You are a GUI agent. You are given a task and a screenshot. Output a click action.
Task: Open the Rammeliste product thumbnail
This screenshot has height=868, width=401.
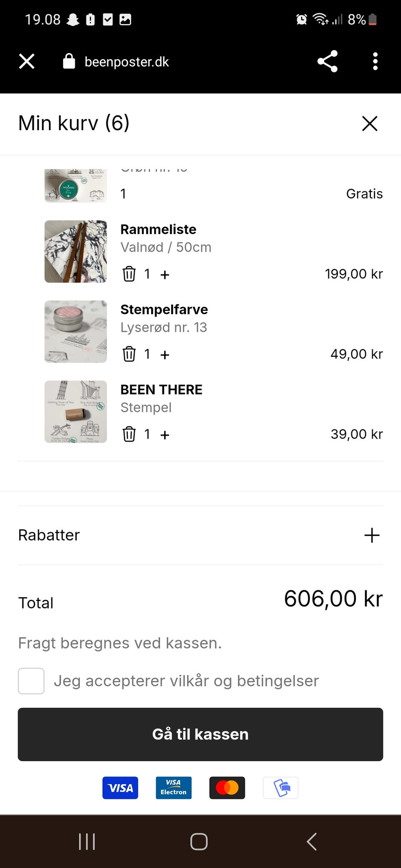point(76,252)
